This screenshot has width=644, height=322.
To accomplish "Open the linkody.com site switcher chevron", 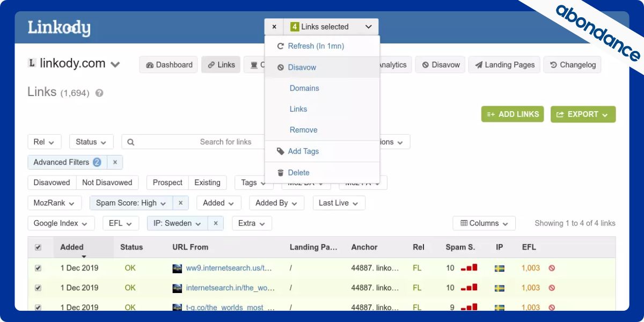I will (115, 64).
